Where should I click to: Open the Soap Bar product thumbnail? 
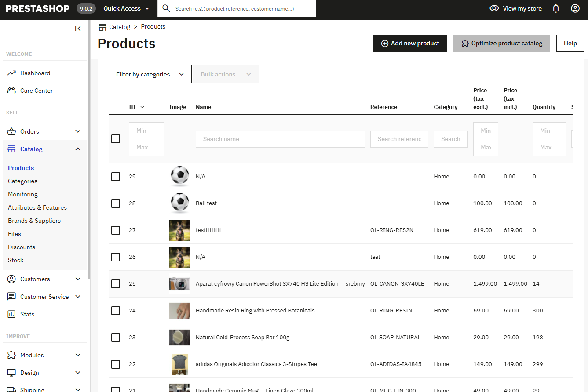point(180,338)
